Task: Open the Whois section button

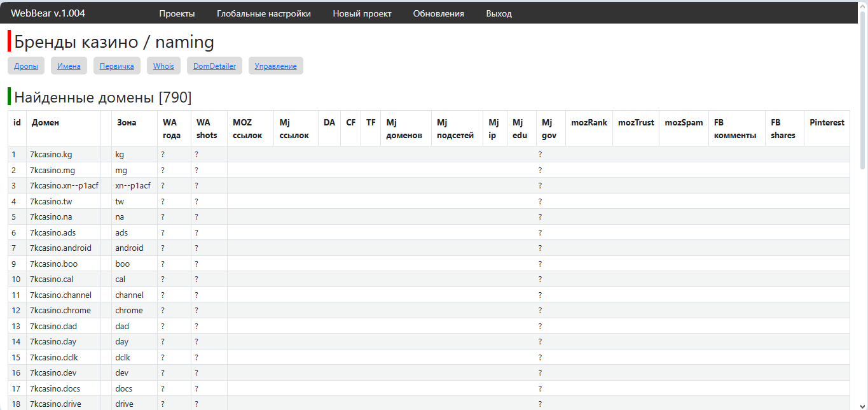Action: [x=163, y=66]
